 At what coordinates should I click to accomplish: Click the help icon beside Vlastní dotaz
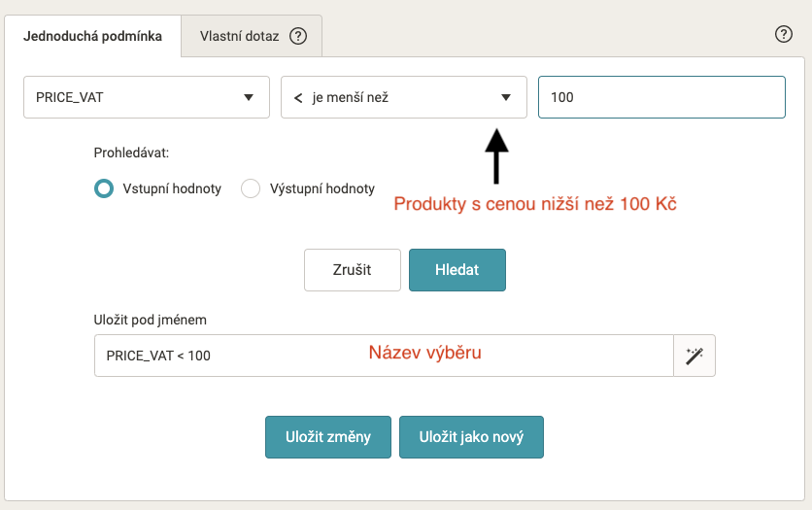(x=298, y=36)
